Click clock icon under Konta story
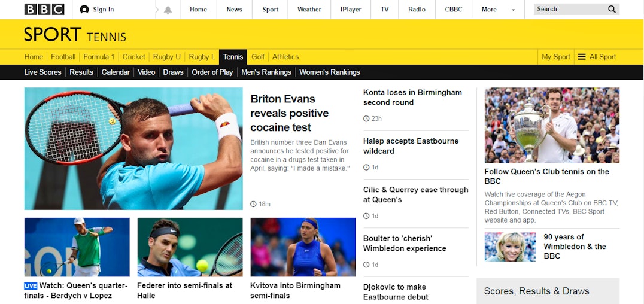Image resolution: width=644 pixels, height=304 pixels. [366, 118]
